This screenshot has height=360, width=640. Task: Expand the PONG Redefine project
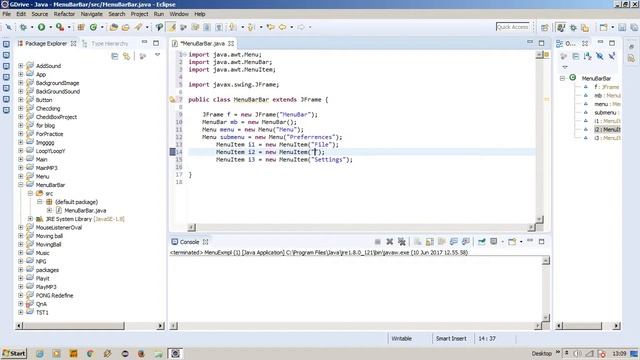(x=20, y=296)
